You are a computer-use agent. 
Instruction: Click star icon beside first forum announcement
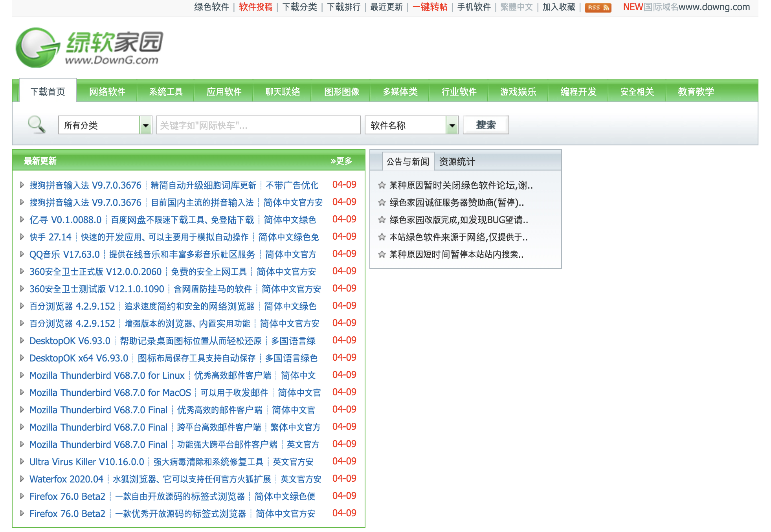click(x=382, y=185)
